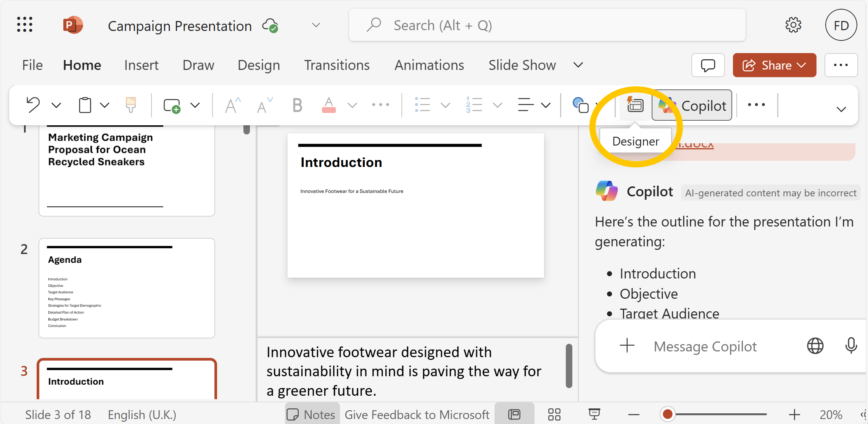Decrease the font size
The image size is (868, 424).
click(264, 105)
